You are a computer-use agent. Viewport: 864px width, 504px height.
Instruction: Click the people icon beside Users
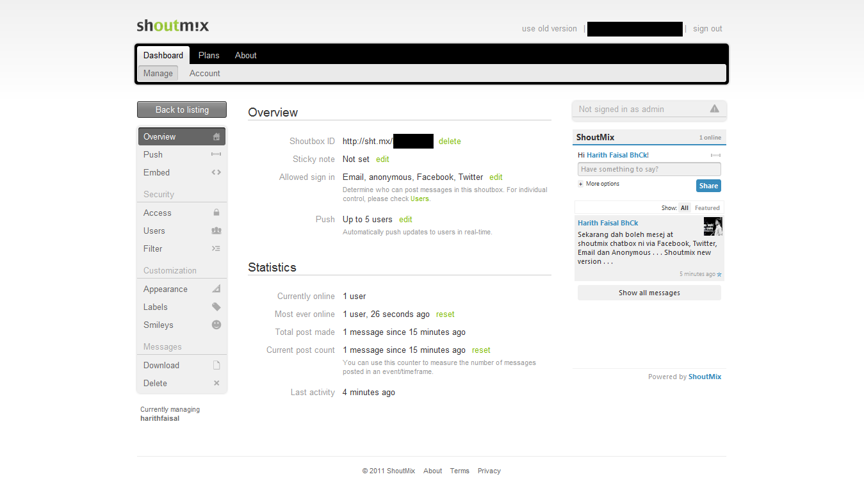pyautogui.click(x=216, y=231)
